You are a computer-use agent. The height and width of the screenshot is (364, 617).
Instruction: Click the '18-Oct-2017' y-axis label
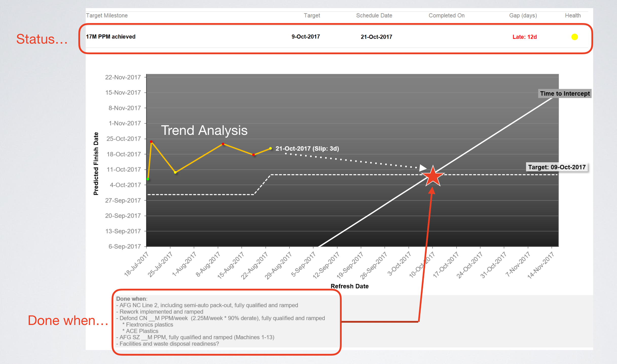pos(124,154)
